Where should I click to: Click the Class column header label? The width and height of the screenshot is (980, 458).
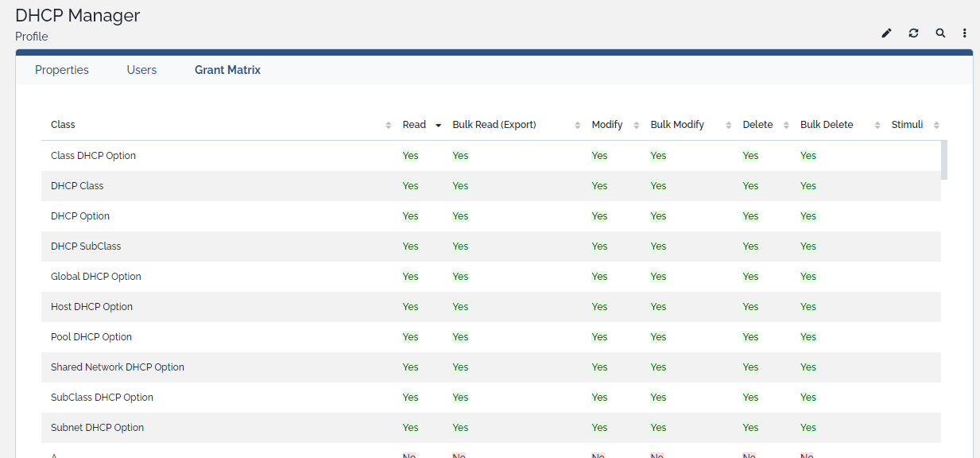(63, 125)
